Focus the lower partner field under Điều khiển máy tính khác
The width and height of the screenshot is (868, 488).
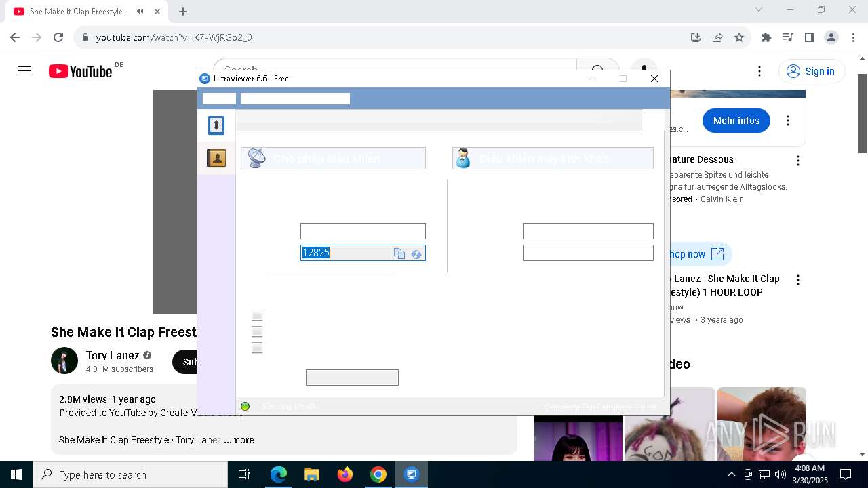[x=588, y=253]
